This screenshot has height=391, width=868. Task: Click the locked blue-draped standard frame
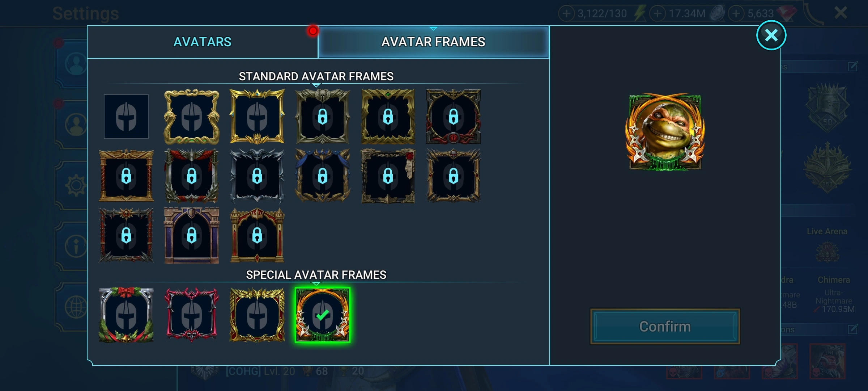(323, 176)
